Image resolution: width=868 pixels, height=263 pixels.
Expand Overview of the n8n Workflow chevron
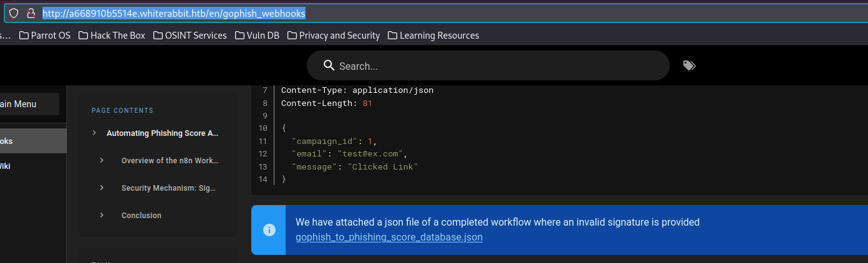(x=102, y=160)
